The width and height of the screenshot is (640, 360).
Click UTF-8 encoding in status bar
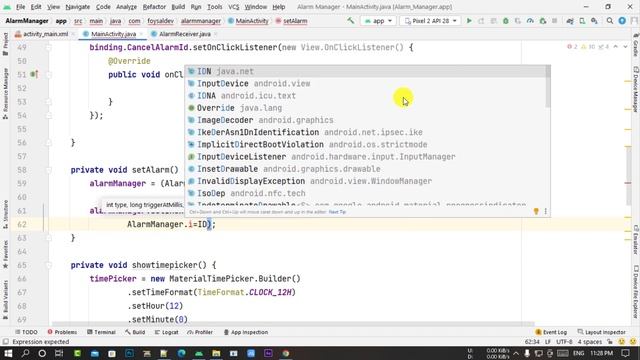coord(564,342)
